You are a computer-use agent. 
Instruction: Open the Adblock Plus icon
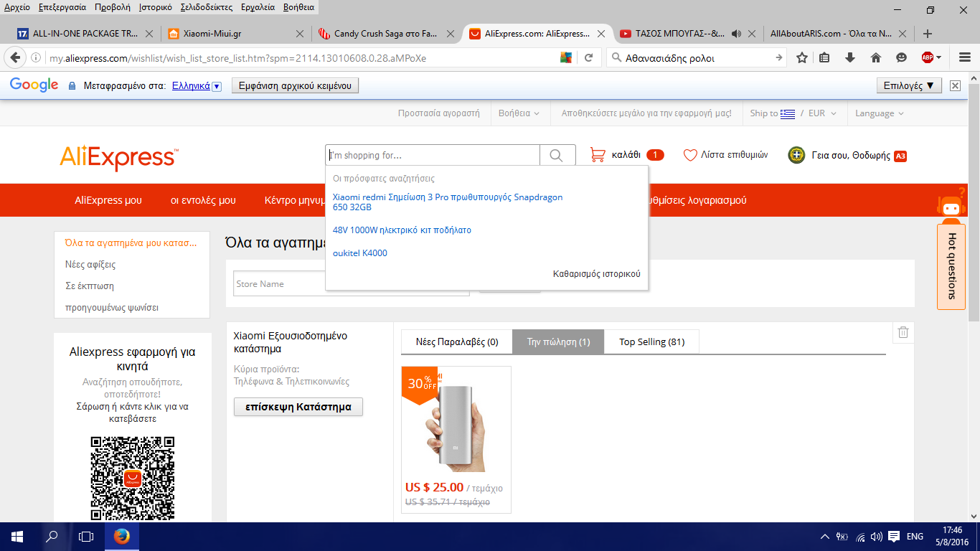(928, 57)
